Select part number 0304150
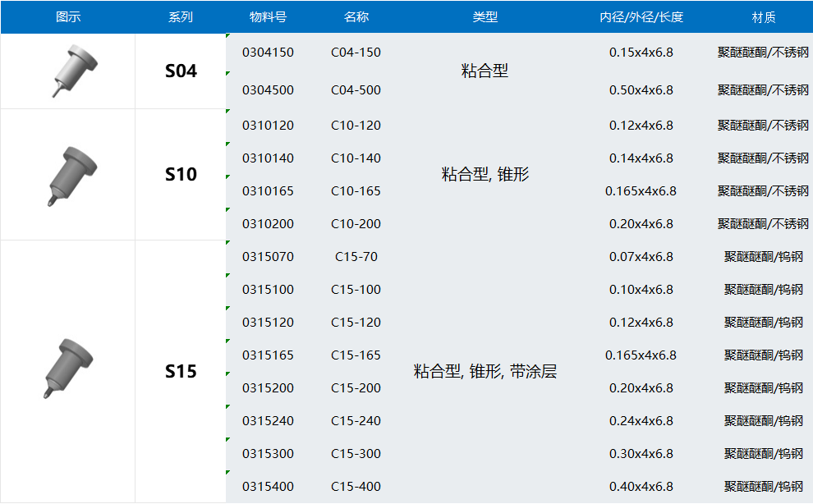This screenshot has height=504, width=813. pos(268,53)
